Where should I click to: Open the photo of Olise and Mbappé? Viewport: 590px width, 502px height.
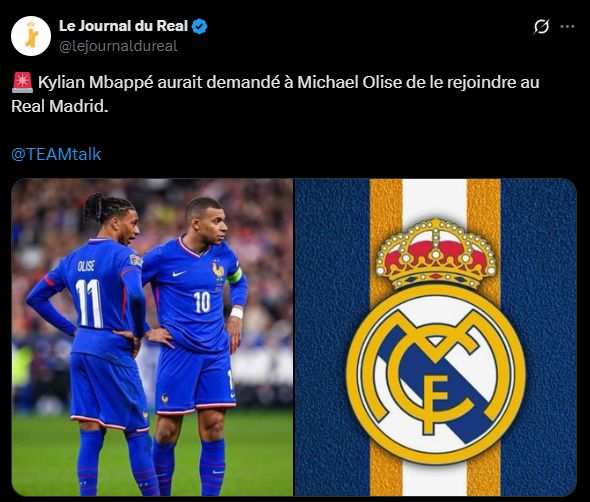click(x=152, y=337)
